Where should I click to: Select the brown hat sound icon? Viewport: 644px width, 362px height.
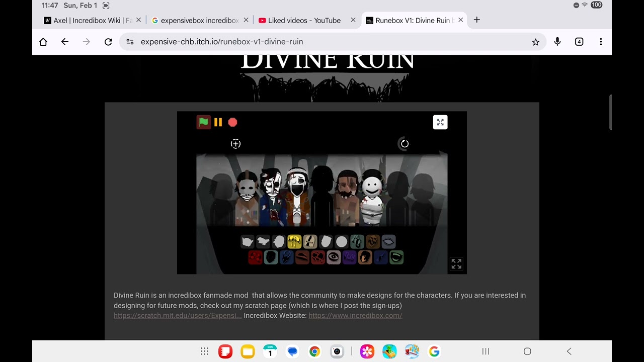302,257
